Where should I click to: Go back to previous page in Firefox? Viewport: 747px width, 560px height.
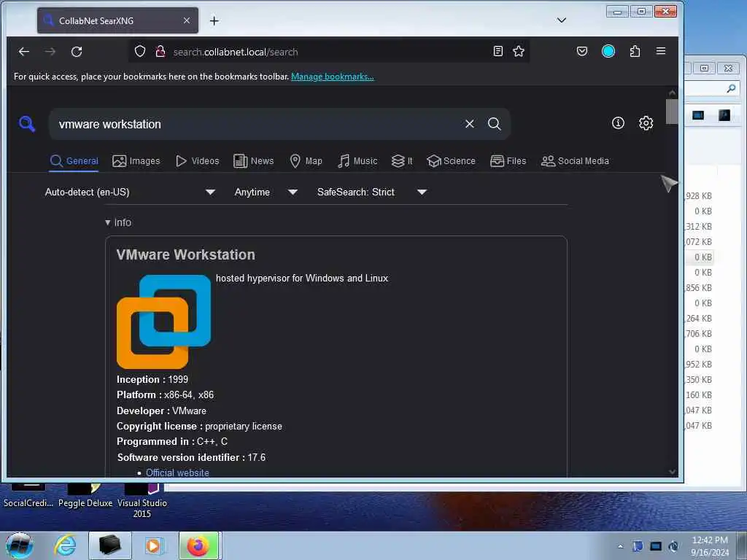(24, 52)
